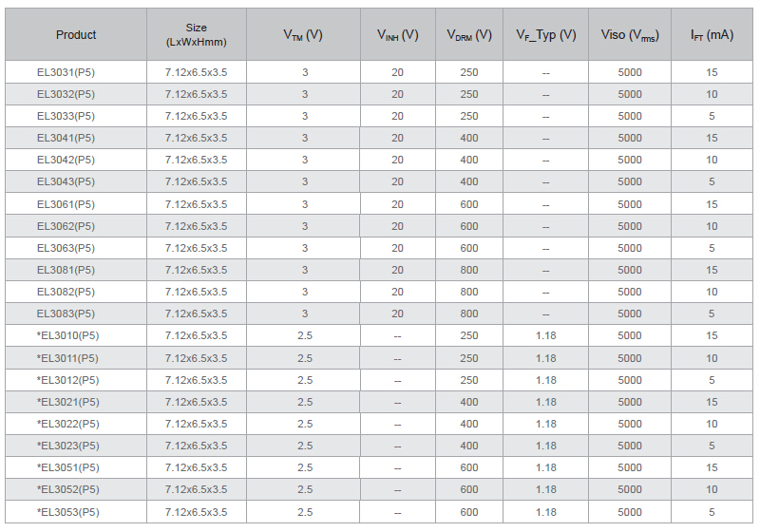This screenshot has width=760, height=532.
Task: Sort by the IFT (mA) column header
Action: coord(712,35)
